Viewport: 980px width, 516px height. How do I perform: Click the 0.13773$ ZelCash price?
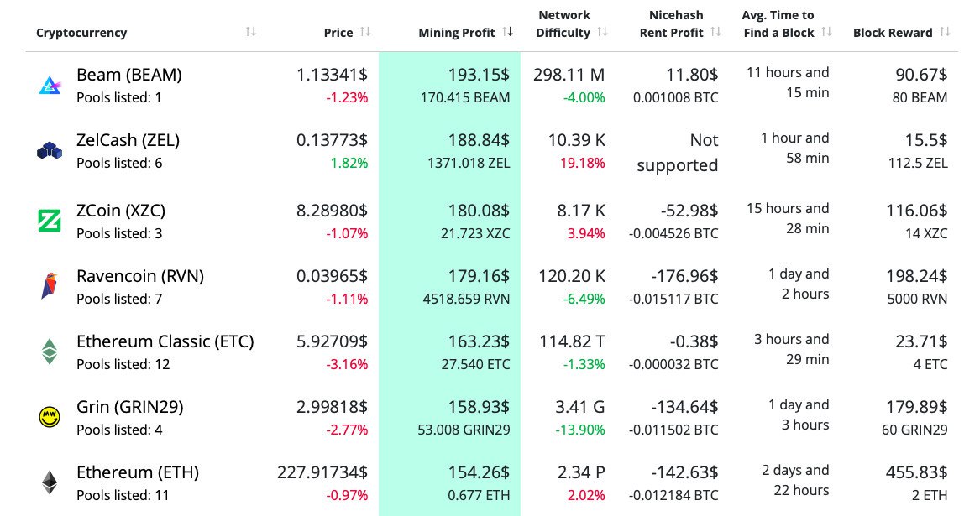coord(332,140)
